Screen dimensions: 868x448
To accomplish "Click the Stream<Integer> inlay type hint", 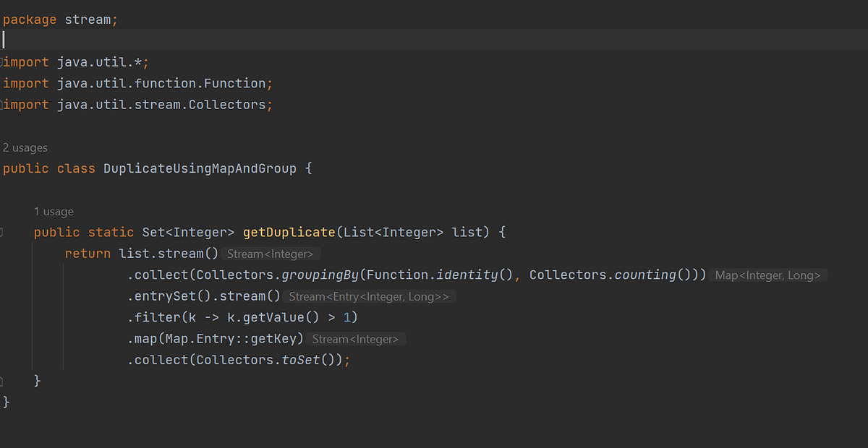I will 271,254.
